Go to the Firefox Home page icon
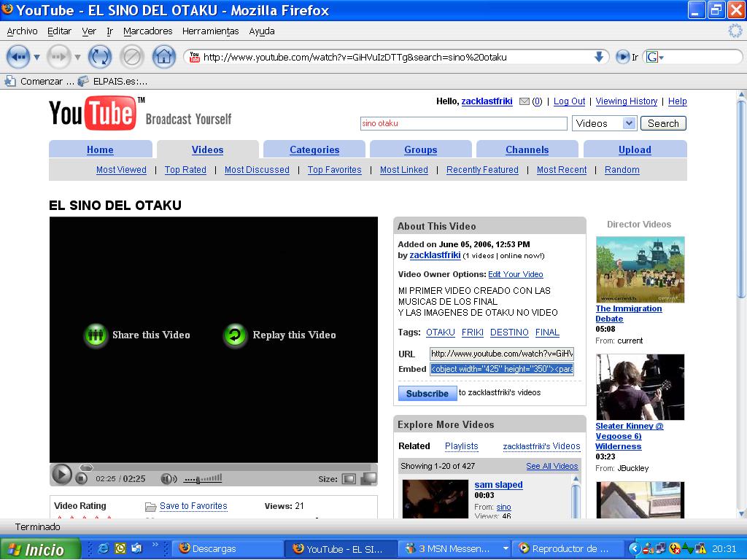Image resolution: width=747 pixels, height=560 pixels. pos(164,57)
